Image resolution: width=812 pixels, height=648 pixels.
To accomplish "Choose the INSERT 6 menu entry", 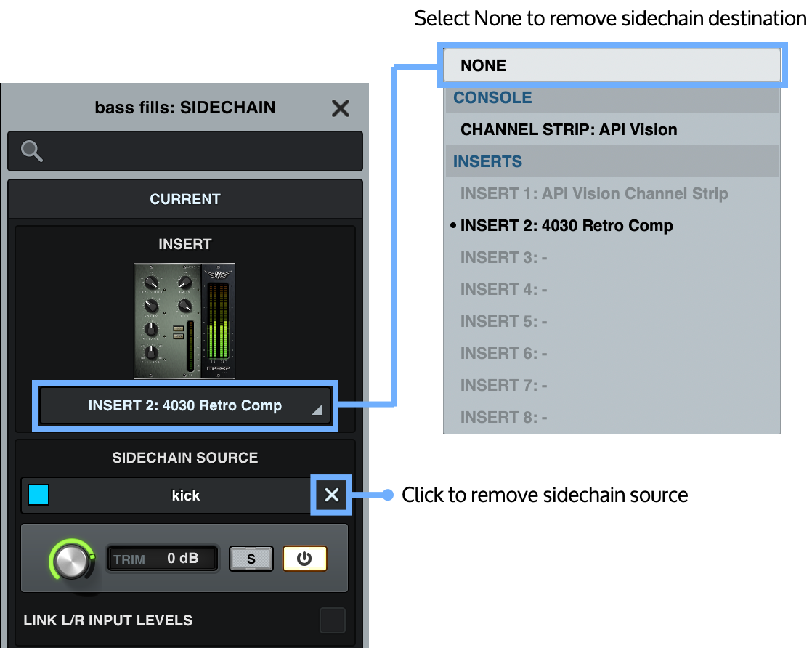I will coord(612,354).
